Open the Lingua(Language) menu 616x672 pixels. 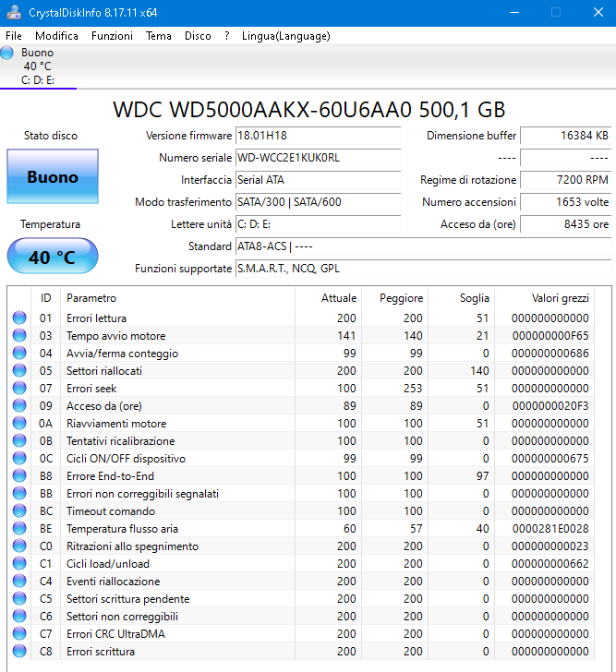click(286, 36)
